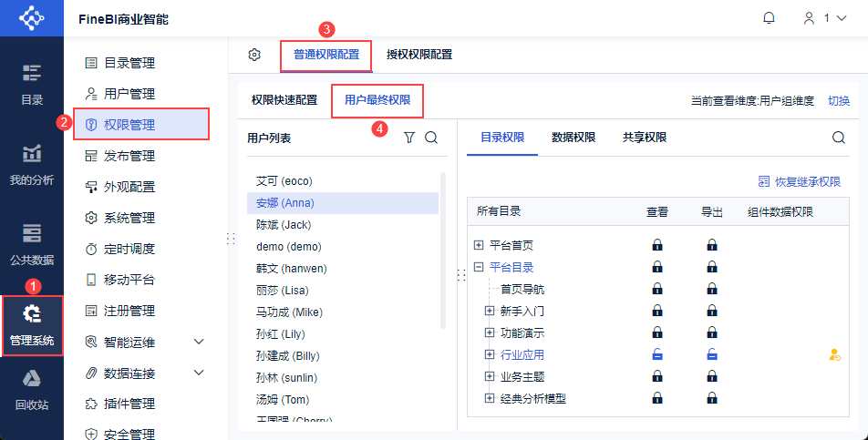868x440 pixels.
Task: Open 定时调度 menu item
Action: [x=119, y=249]
